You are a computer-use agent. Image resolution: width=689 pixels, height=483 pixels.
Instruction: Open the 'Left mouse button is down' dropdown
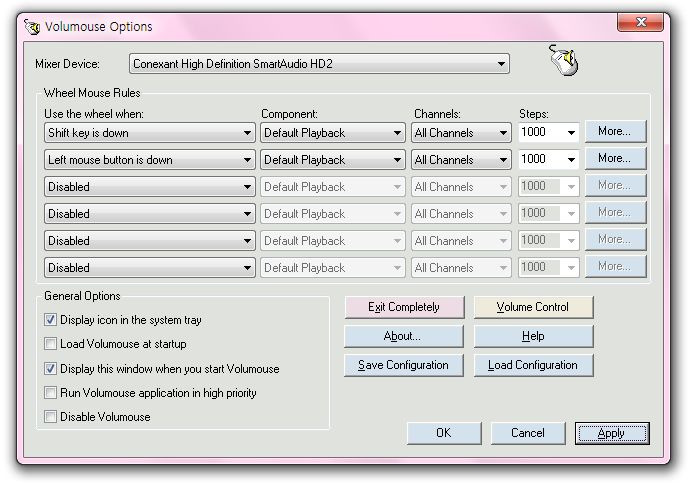tap(150, 160)
